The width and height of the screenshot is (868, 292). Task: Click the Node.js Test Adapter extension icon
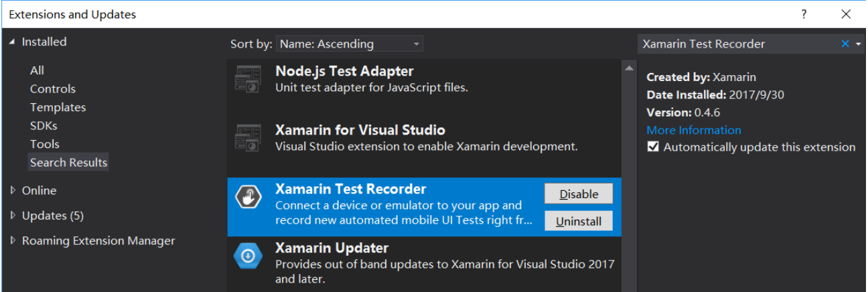tap(248, 79)
